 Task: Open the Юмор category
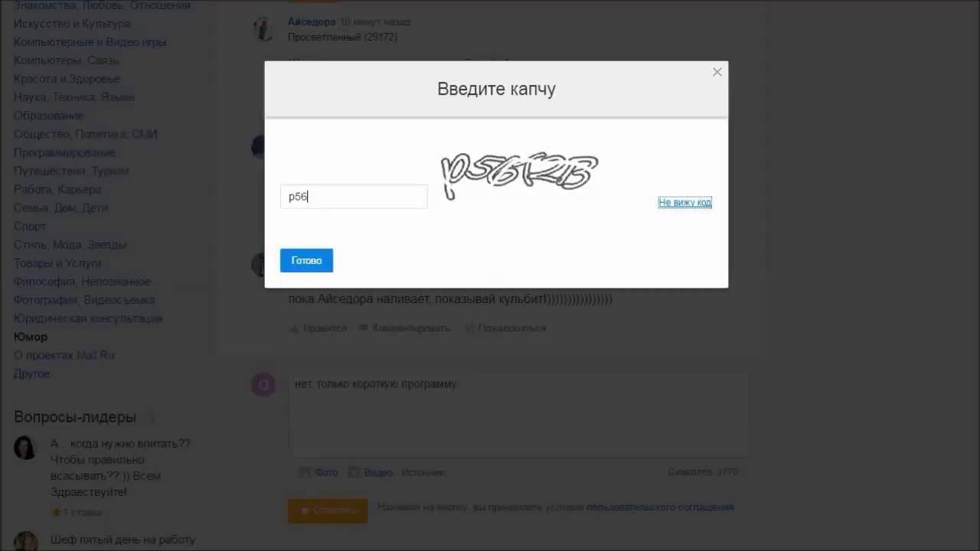tap(31, 337)
